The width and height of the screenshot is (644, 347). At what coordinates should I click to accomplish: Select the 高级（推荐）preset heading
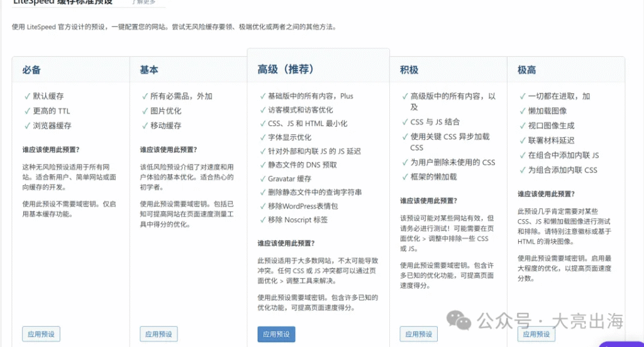[286, 69]
